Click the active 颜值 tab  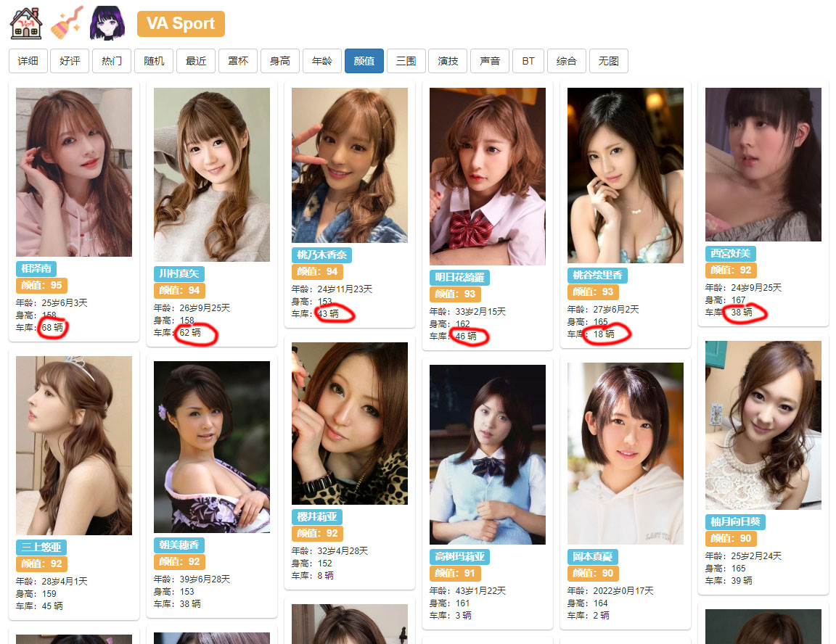pos(364,61)
